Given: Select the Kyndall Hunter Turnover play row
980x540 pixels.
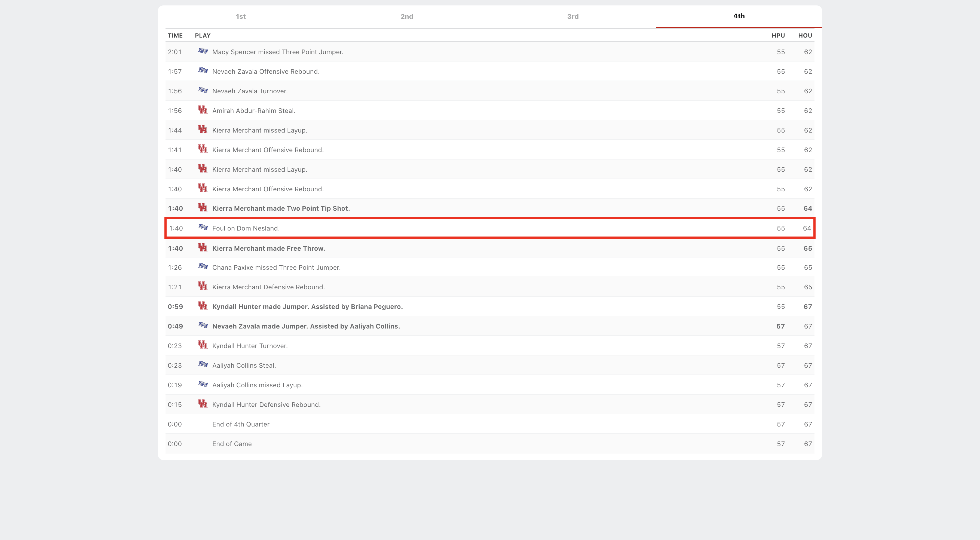Looking at the screenshot, I should pyautogui.click(x=250, y=346).
